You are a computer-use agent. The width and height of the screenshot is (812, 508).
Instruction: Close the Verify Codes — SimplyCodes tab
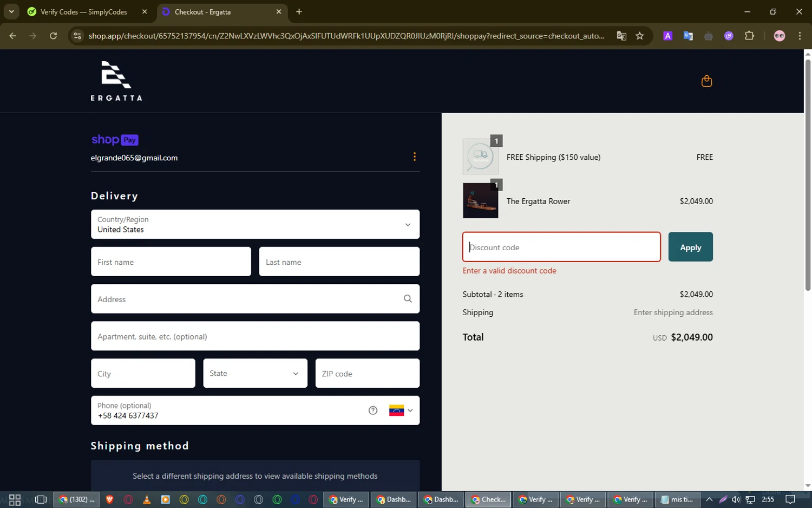pos(145,11)
